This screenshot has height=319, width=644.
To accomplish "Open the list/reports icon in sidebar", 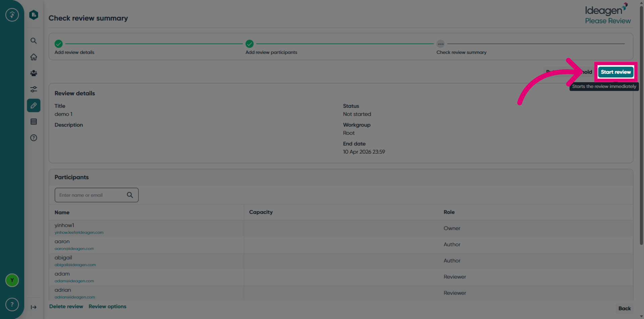I will tap(34, 122).
